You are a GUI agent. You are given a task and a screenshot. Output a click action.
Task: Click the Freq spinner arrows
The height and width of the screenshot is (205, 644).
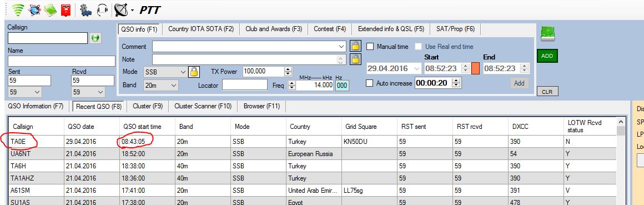tap(291, 85)
